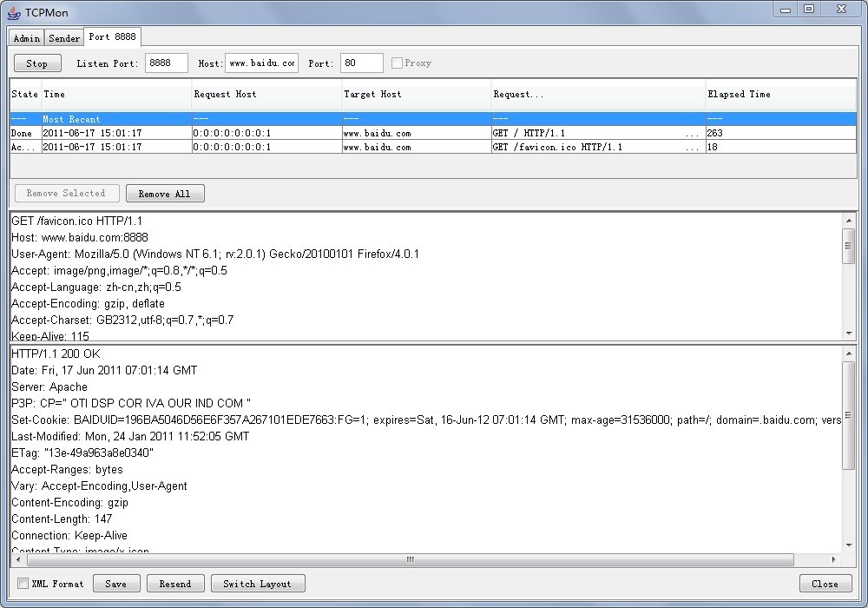
Task: Click the request pane scroll up arrow
Action: click(849, 221)
